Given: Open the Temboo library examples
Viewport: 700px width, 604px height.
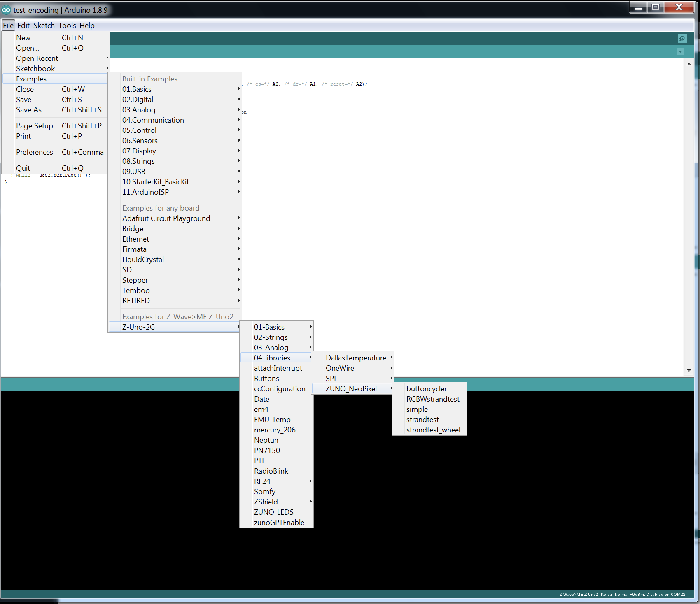Looking at the screenshot, I should [175, 290].
